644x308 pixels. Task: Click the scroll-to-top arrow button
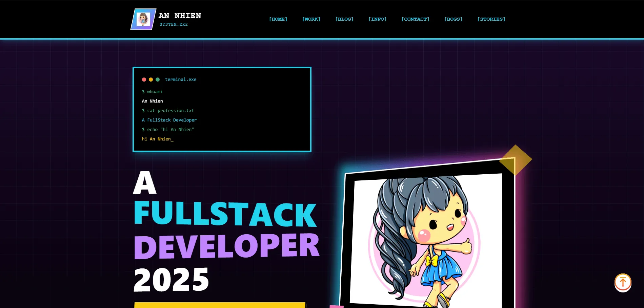coord(623,282)
